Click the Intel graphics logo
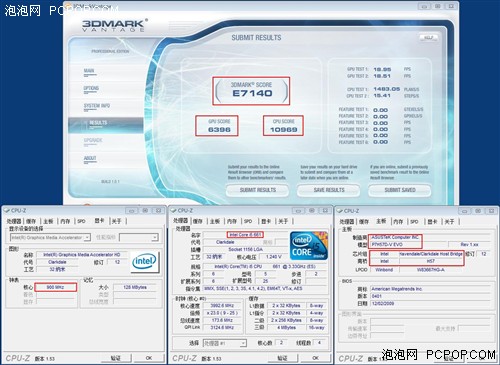This screenshot has height=365, width=500. [144, 262]
